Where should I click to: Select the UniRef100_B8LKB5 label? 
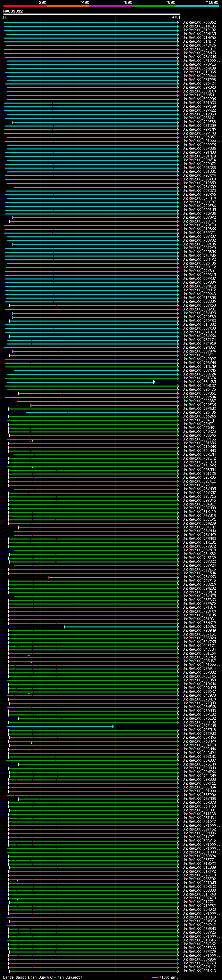click(x=199, y=382)
